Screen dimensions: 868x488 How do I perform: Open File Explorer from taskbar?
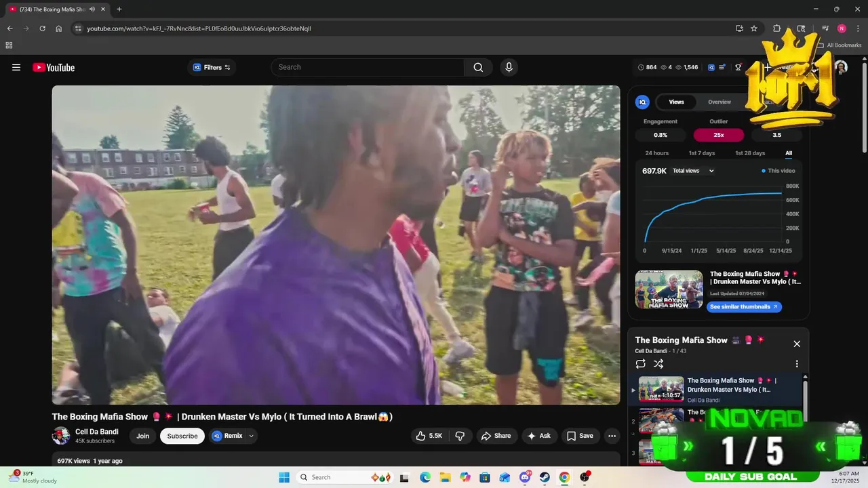[445, 477]
